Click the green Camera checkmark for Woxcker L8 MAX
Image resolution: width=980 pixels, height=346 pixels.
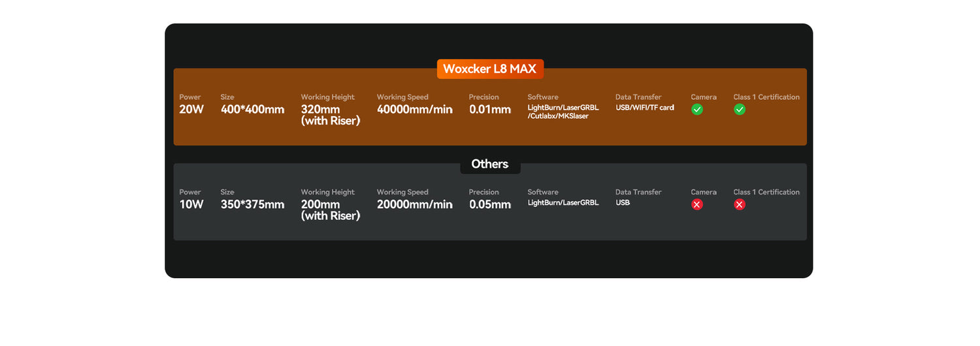(697, 110)
